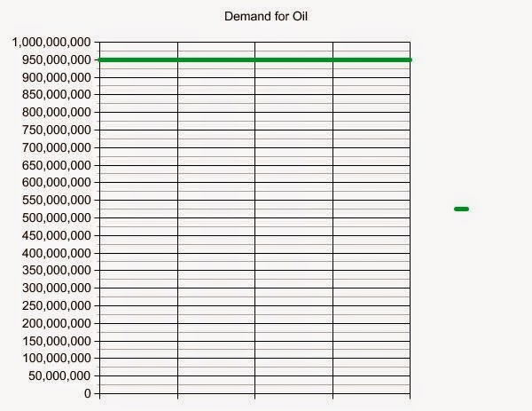The width and height of the screenshot is (532, 411).
Task: Click the 650,000,000 axis label
Action: 57,165
